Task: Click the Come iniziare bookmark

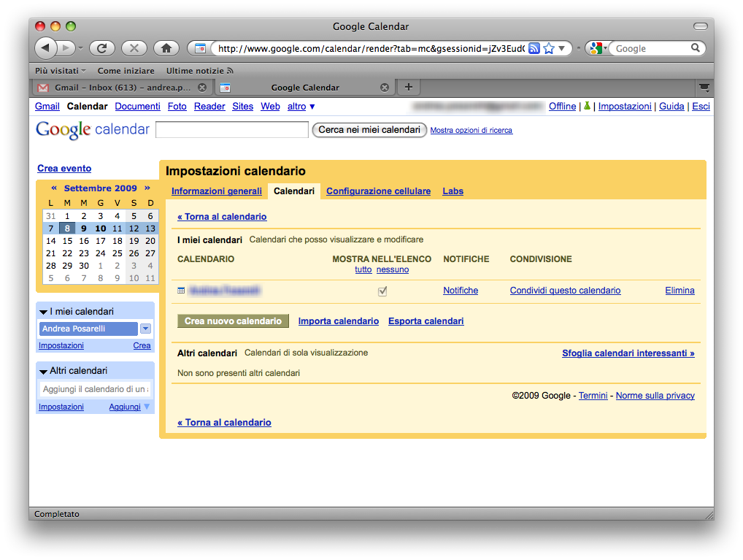Action: pos(126,71)
